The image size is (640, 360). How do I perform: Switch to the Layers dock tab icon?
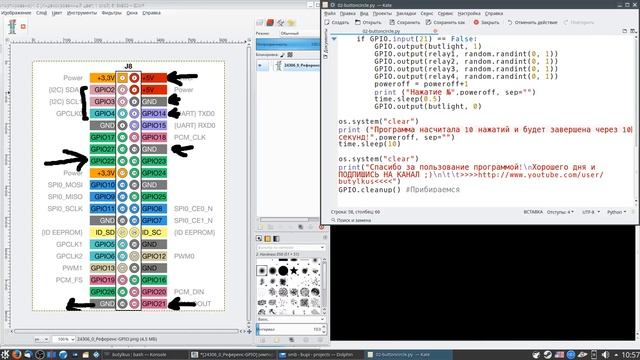pos(260,23)
